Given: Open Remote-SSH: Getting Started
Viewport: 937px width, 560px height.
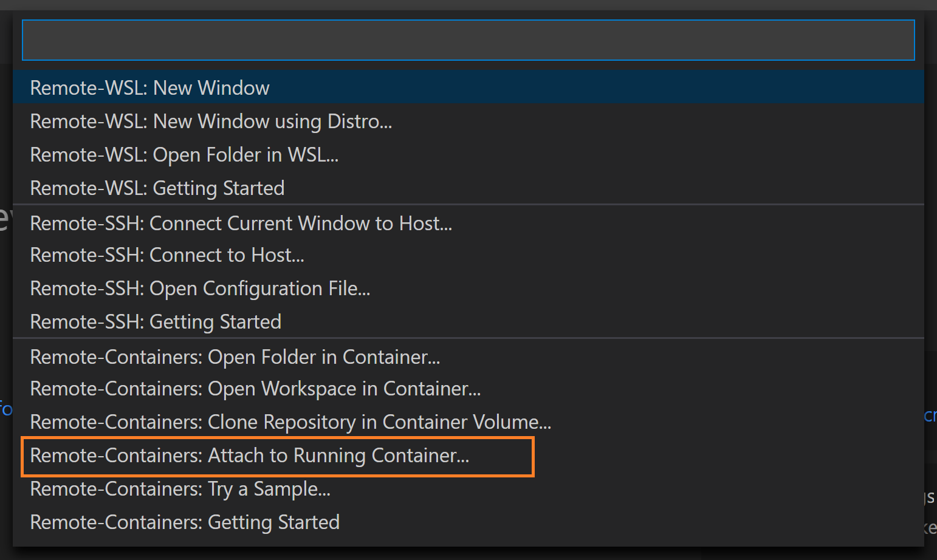Looking at the screenshot, I should coord(468,321).
